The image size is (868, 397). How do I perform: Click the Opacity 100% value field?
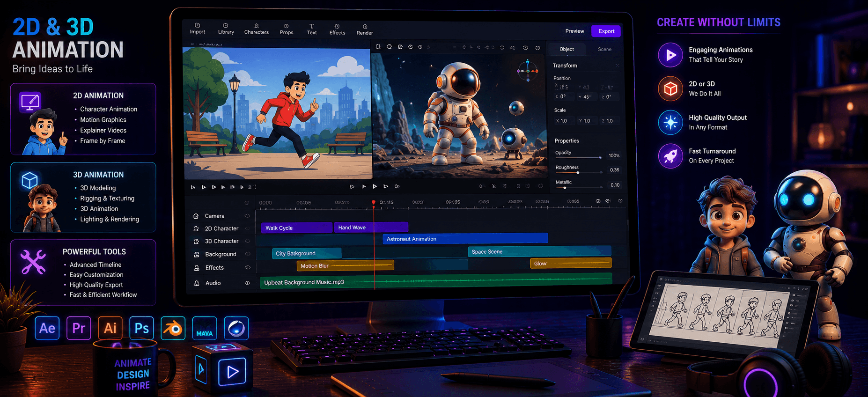pyautogui.click(x=614, y=155)
